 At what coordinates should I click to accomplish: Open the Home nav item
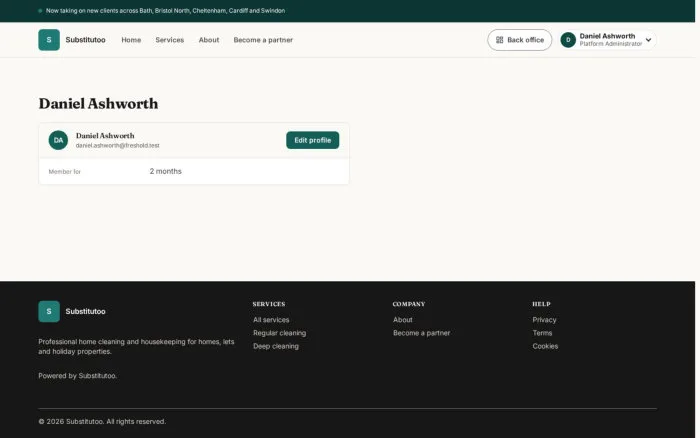coord(131,40)
